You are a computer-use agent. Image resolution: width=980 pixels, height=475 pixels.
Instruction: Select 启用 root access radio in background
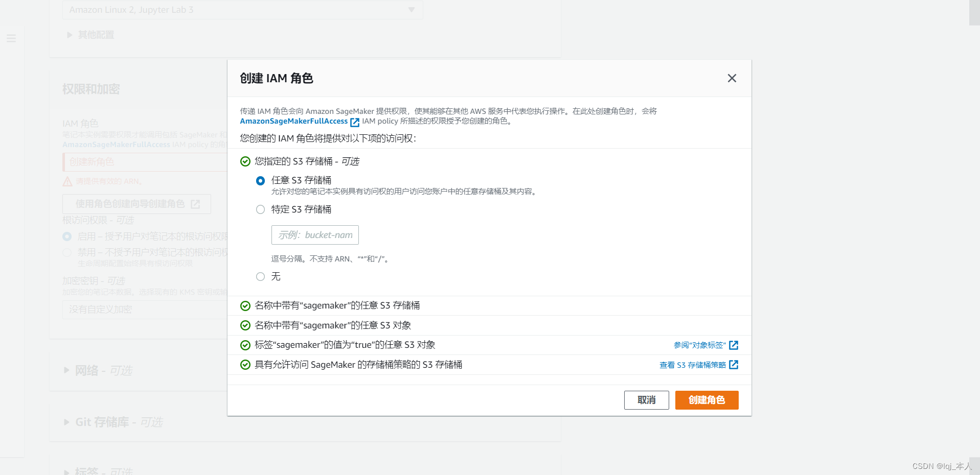pyautogui.click(x=67, y=236)
